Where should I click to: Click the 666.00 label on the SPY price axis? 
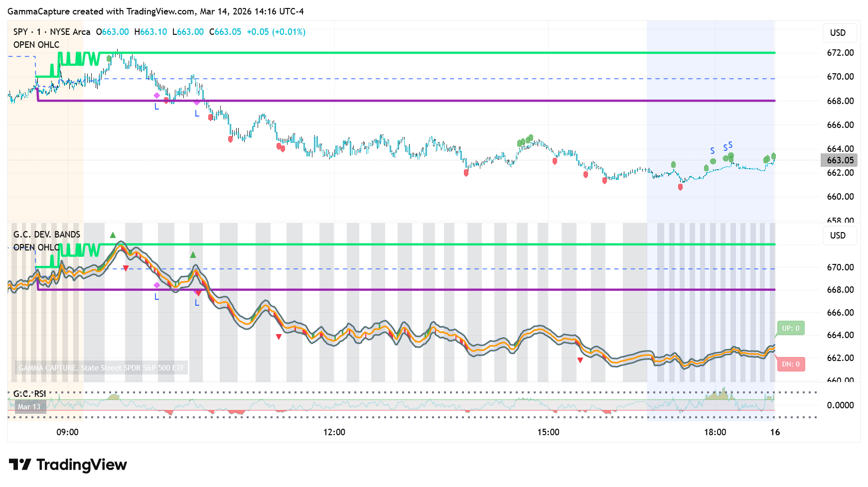(x=841, y=125)
